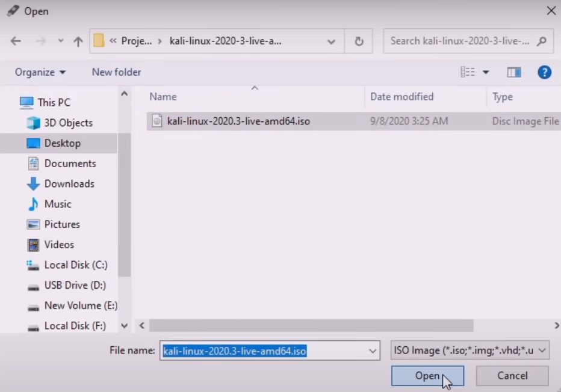This screenshot has width=561, height=392.
Task: Click the Forward navigation arrow
Action: tap(40, 41)
